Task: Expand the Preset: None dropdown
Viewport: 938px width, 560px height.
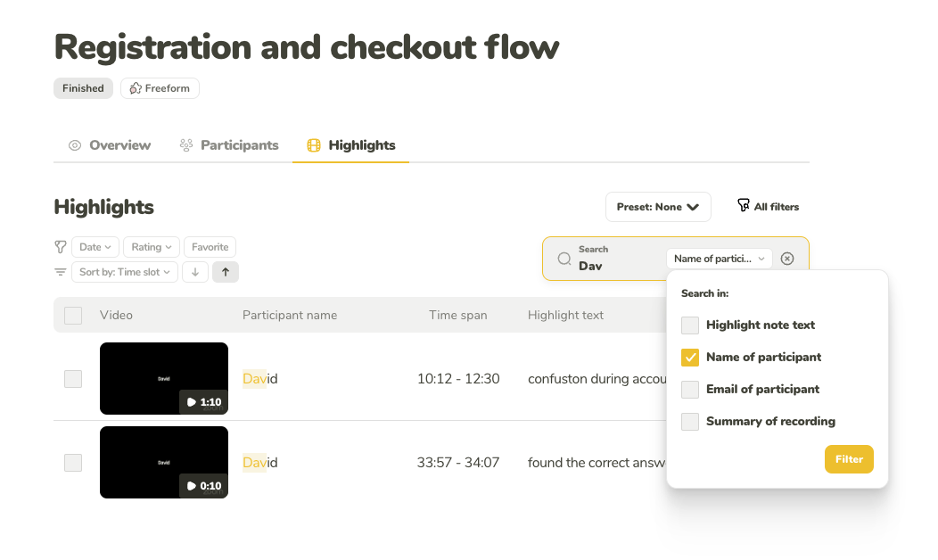Action: pyautogui.click(x=658, y=207)
